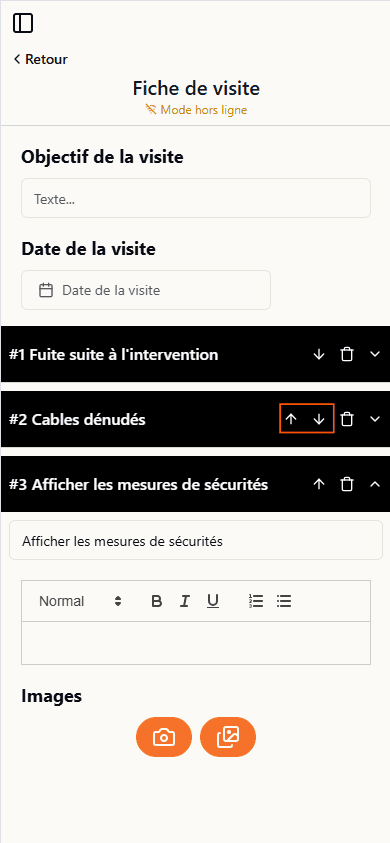Open the Date de la visite picker
Viewport: 390px width, 843px height.
coord(146,290)
